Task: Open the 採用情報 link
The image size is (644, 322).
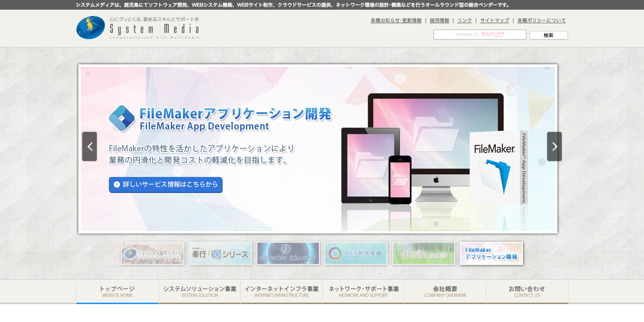Action: (x=439, y=20)
